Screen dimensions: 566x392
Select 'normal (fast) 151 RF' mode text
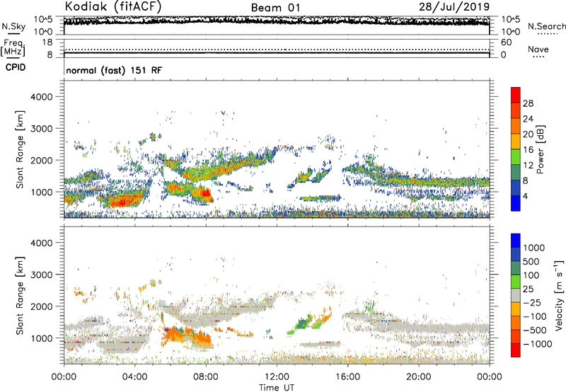[x=114, y=70]
